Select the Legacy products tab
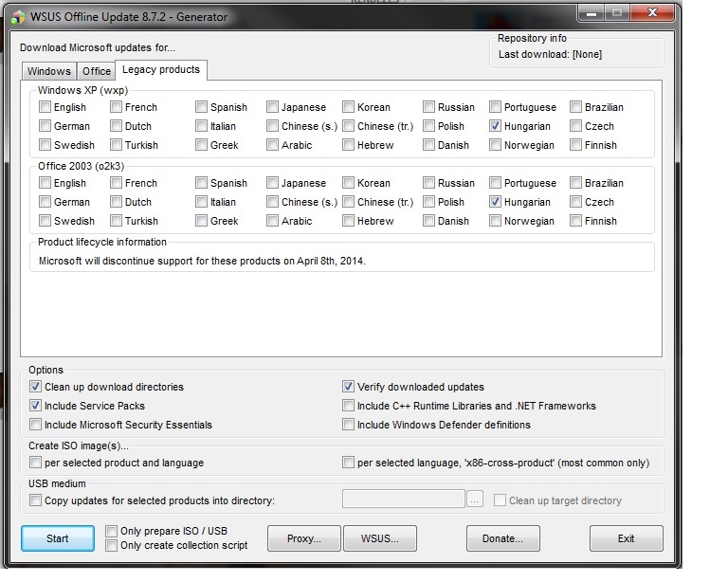The width and height of the screenshot is (728, 582). 160,69
